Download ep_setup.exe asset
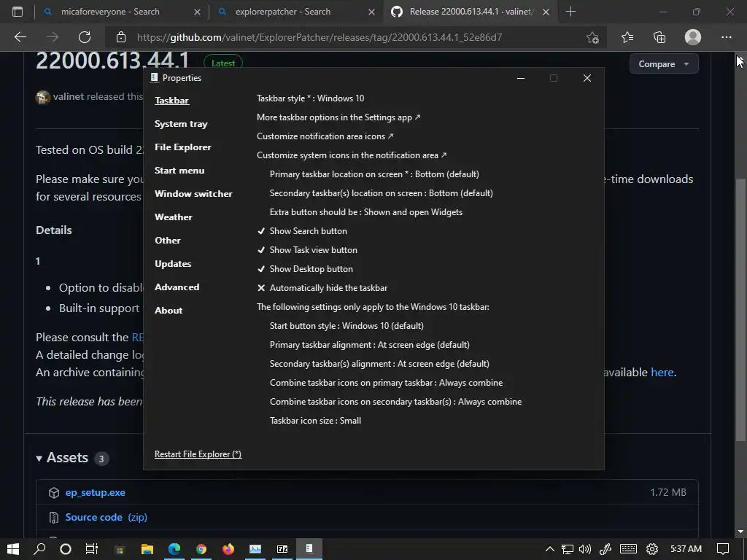The width and height of the screenshot is (747, 560). click(x=96, y=493)
